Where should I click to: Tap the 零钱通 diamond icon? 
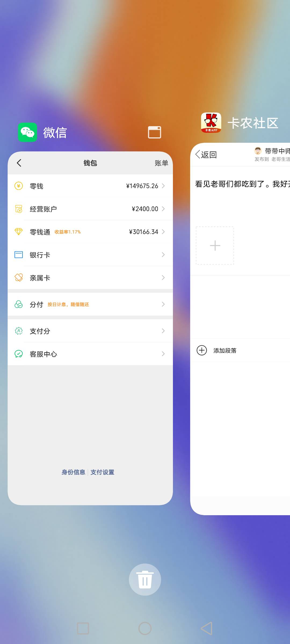tap(19, 232)
